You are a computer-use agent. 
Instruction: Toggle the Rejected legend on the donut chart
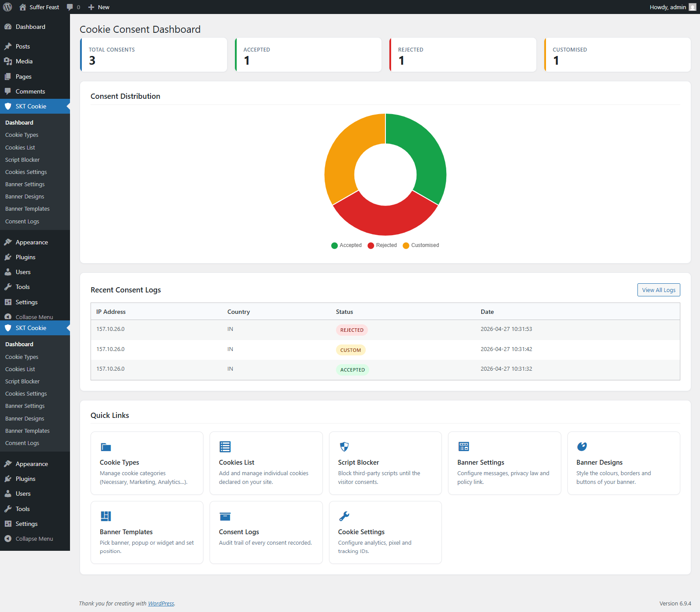click(x=382, y=245)
